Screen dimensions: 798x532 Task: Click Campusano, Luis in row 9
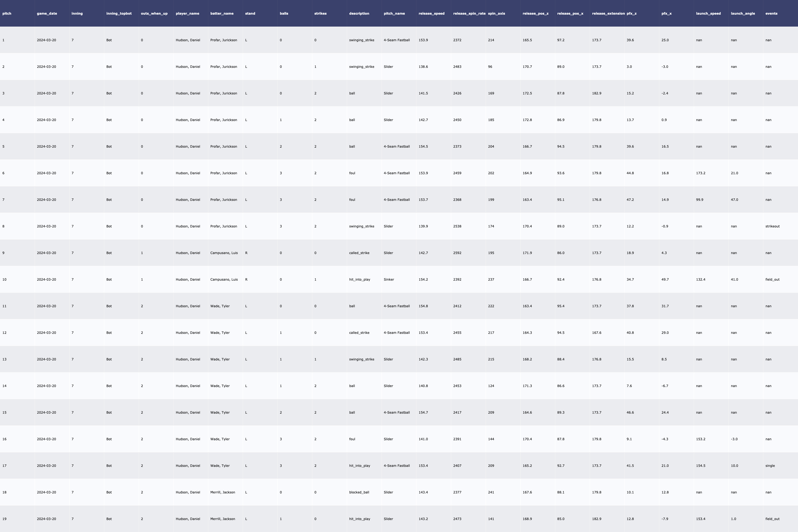click(x=224, y=253)
